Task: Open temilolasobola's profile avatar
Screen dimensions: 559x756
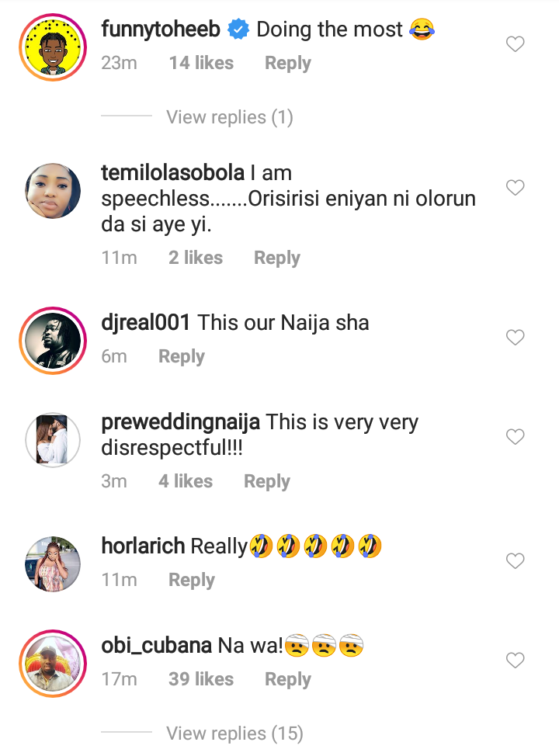Action: coord(53,191)
